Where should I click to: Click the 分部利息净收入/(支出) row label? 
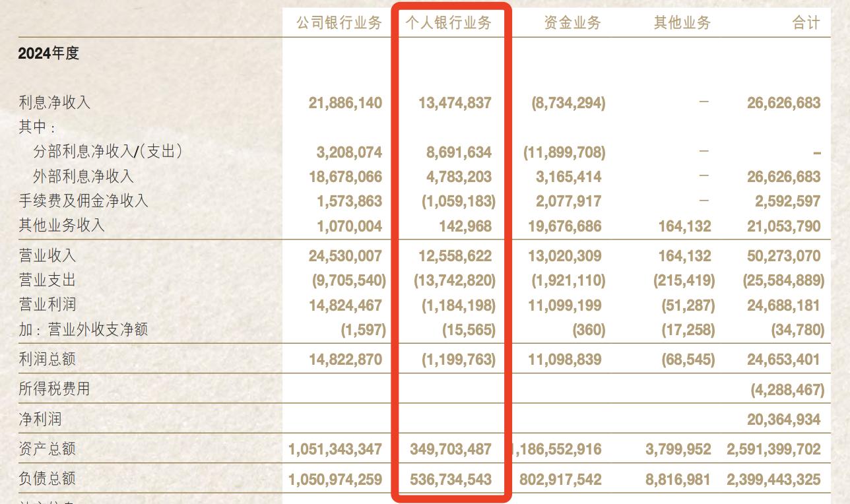(x=108, y=152)
